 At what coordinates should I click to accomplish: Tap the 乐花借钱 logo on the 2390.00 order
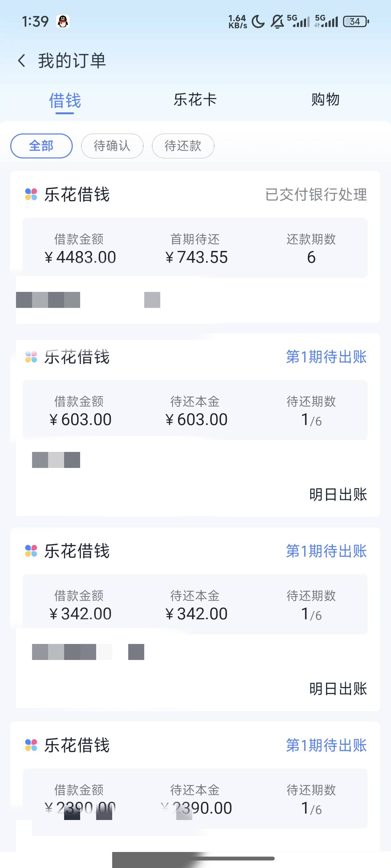[31, 745]
